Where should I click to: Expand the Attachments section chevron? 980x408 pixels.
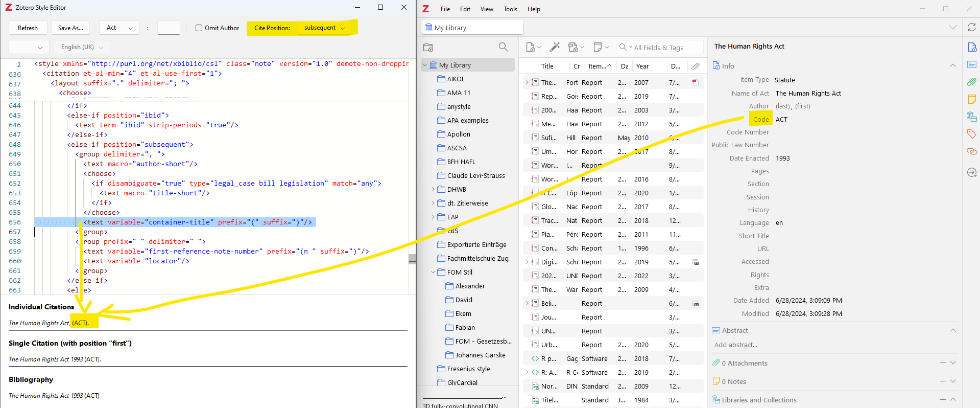(x=953, y=363)
